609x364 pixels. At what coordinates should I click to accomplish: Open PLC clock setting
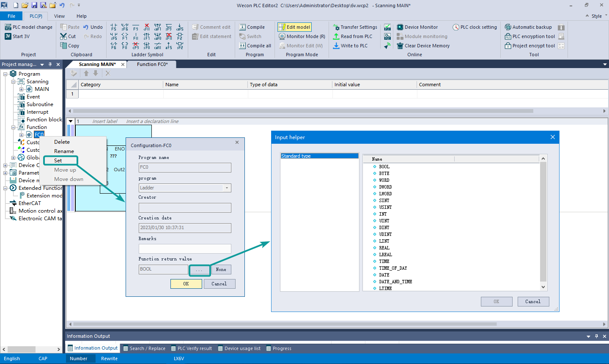(475, 27)
